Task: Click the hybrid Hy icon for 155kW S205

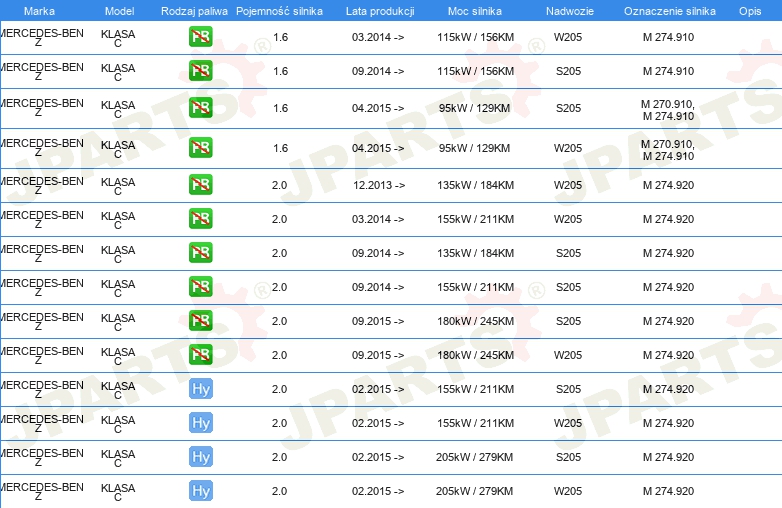Action: point(201,389)
